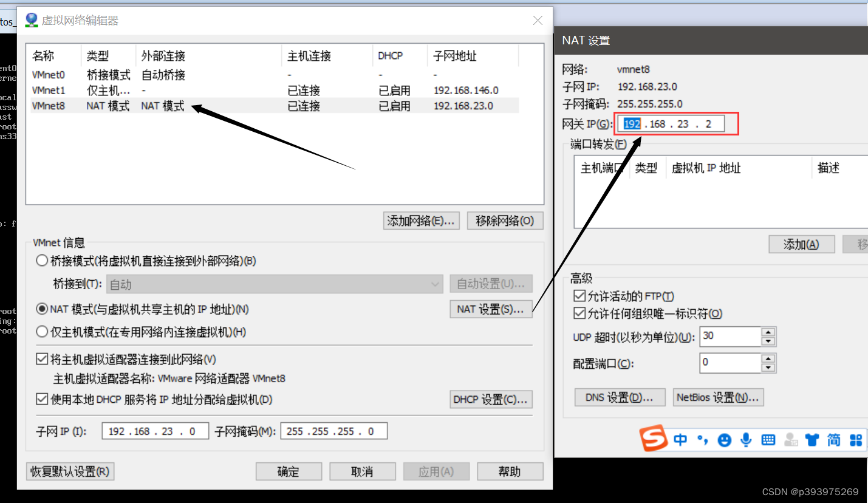
Task: Click 添加(A) port forwarding button
Action: coord(802,244)
